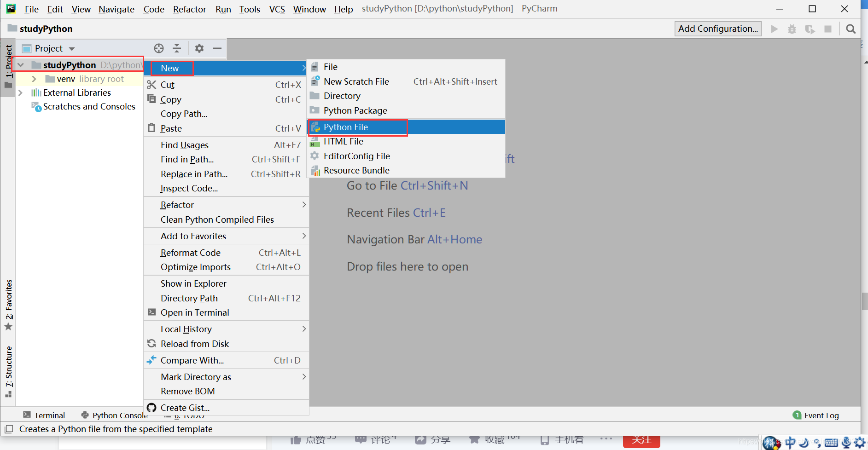Select Python File from New submenu
Screen dimensions: 868x450
(407, 127)
